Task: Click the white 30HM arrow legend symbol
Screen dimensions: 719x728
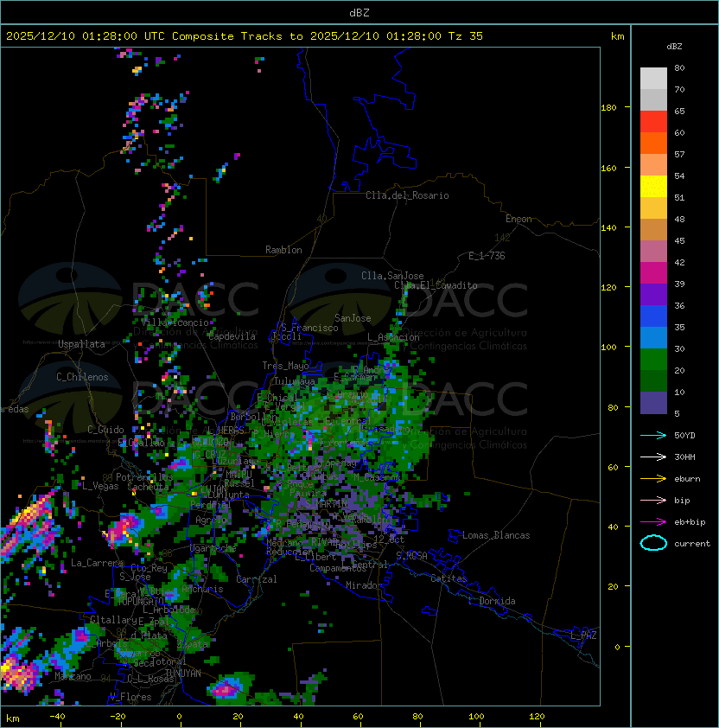Action: click(653, 457)
